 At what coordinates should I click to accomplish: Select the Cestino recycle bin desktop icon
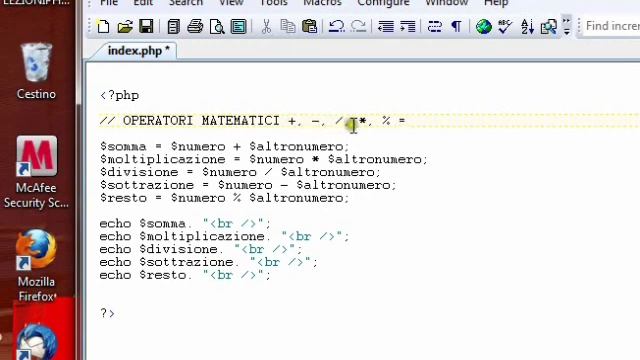(x=36, y=71)
